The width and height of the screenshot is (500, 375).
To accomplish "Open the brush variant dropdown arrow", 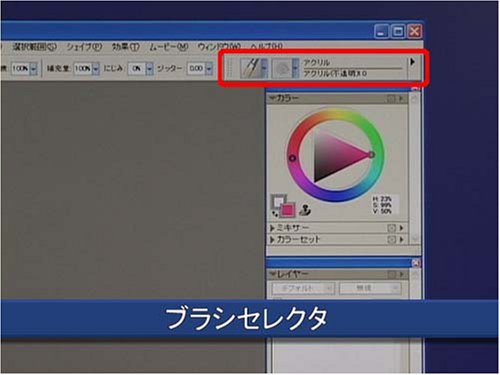I will click(296, 68).
